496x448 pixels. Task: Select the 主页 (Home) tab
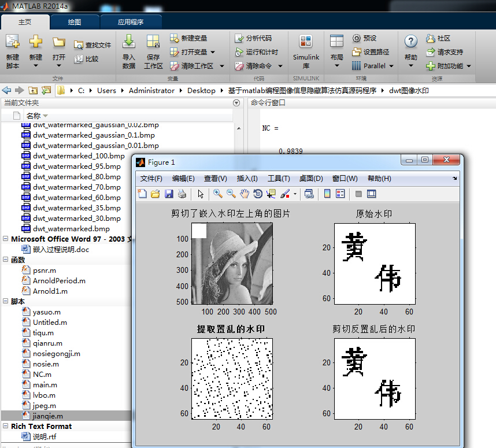25,22
